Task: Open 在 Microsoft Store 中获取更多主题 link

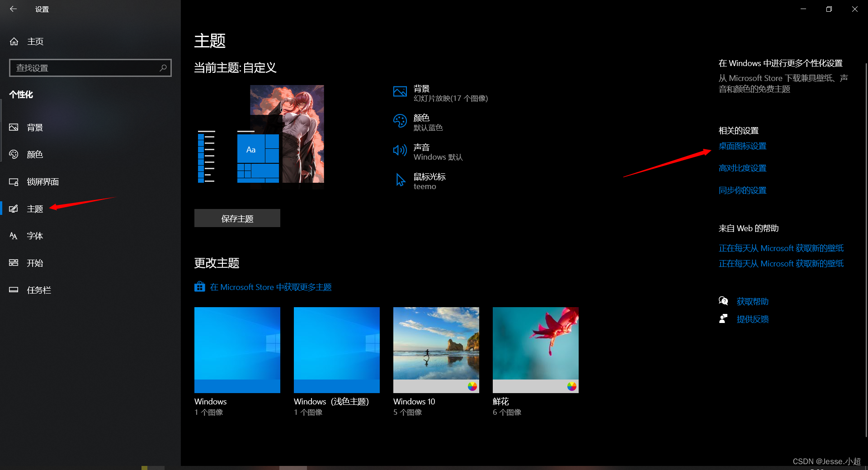Action: (x=271, y=287)
